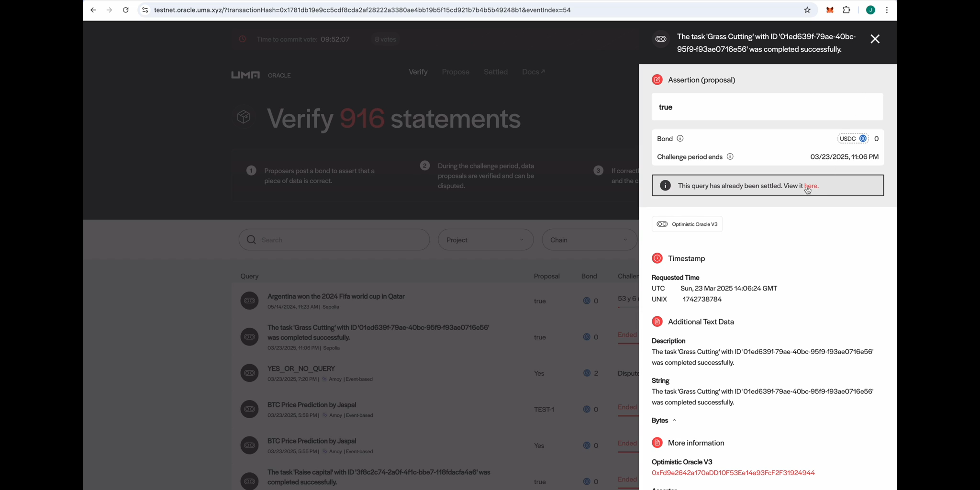Open the YES_OR_NO_QUERY row
Viewport: 980px width, 490px height.
click(435, 373)
